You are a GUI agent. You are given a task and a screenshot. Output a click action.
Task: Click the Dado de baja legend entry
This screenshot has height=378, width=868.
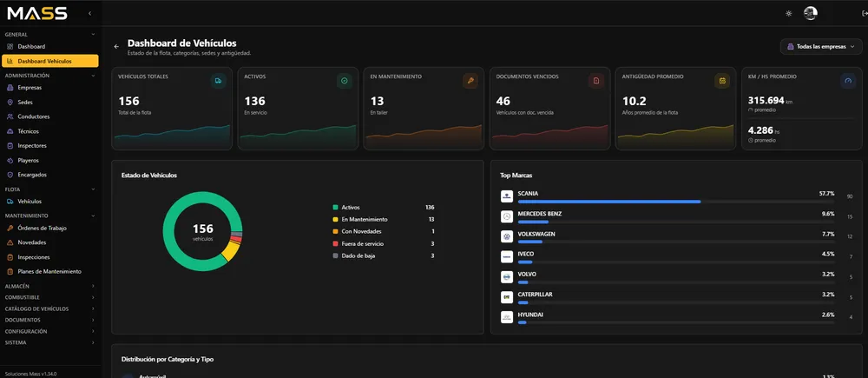pyautogui.click(x=383, y=256)
